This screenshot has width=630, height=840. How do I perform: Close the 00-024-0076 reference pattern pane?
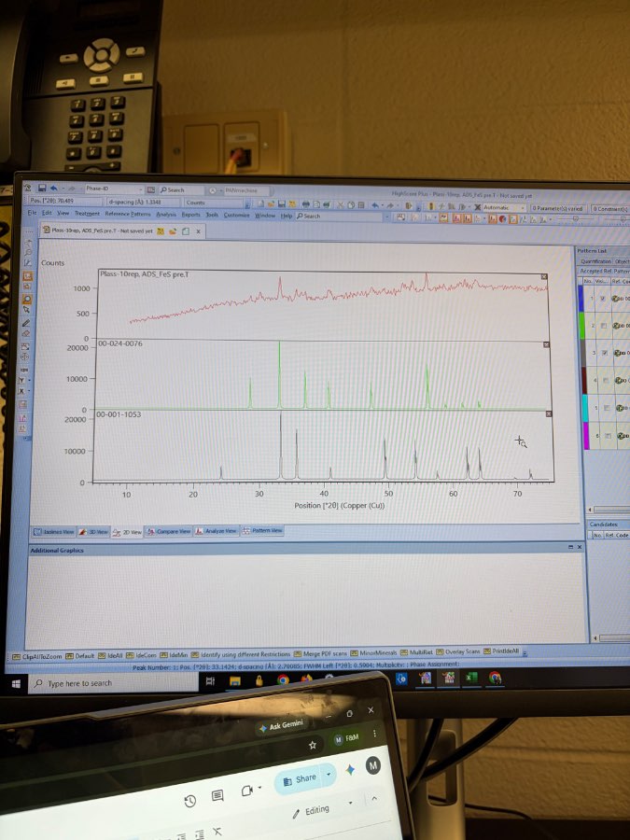coord(546,345)
